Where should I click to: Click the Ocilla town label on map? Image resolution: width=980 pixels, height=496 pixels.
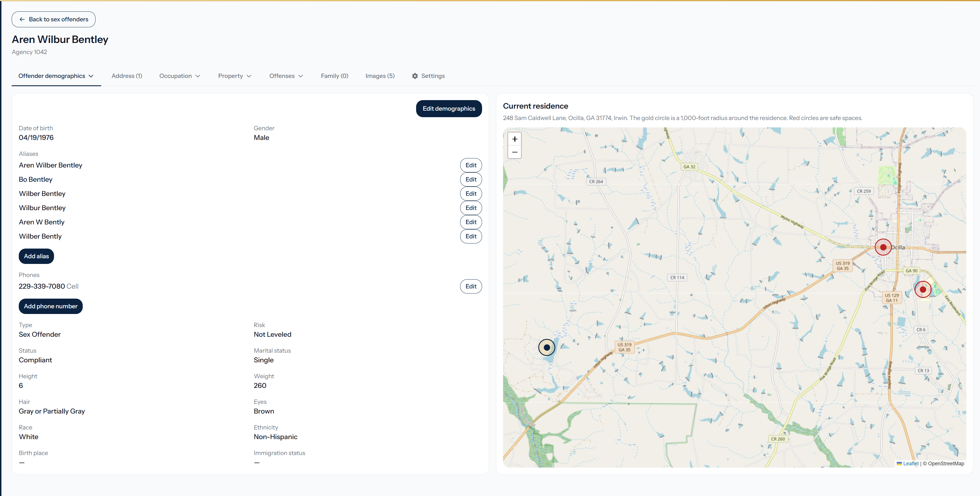tap(898, 247)
